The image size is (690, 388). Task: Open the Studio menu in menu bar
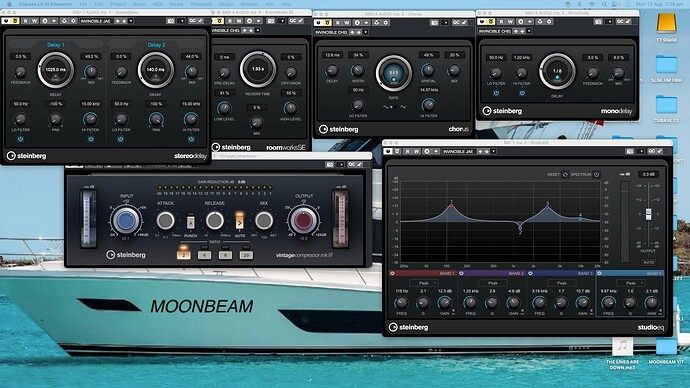[x=226, y=4]
